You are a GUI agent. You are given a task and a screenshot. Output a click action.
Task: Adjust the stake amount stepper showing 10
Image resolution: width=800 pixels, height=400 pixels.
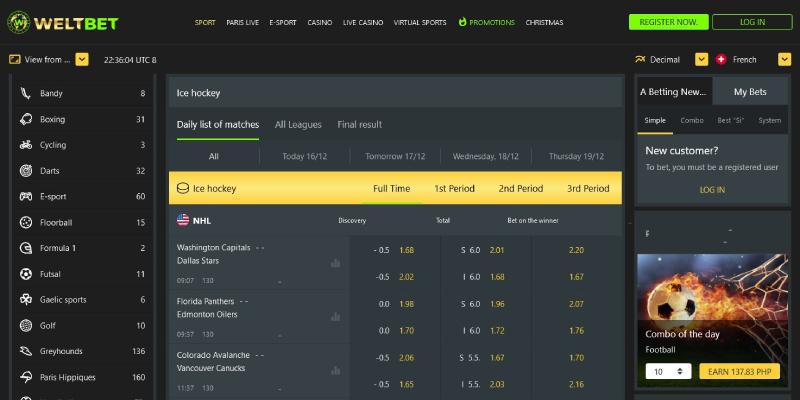coord(668,371)
